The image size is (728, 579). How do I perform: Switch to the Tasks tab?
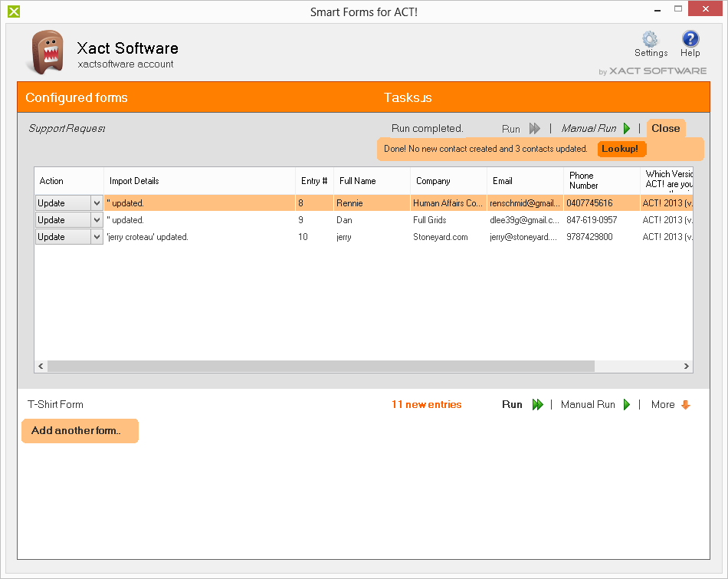coord(408,97)
